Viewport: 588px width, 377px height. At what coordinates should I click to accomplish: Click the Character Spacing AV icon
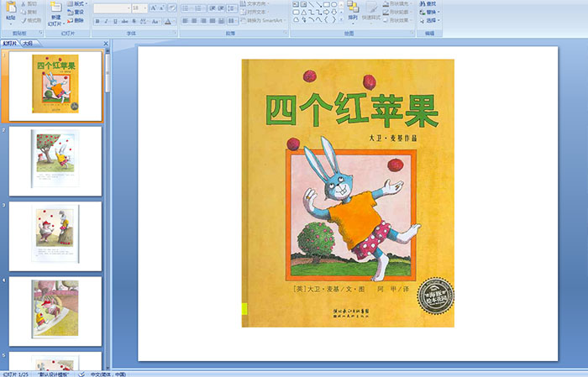click(144, 21)
